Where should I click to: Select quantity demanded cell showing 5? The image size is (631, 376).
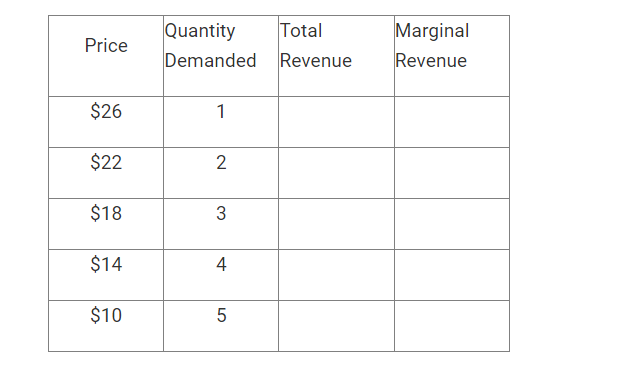tap(221, 326)
